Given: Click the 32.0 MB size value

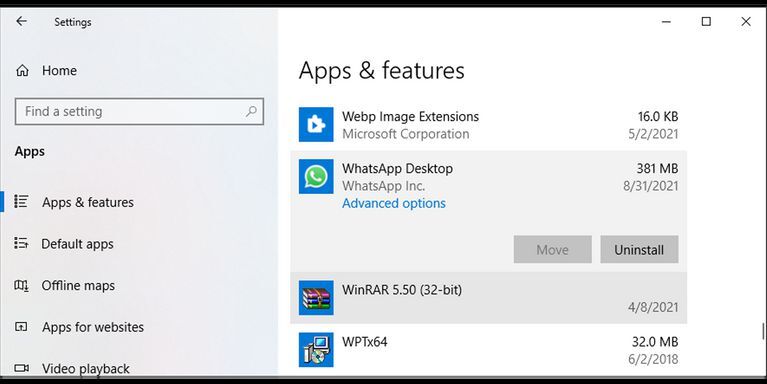Looking at the screenshot, I should [x=654, y=341].
